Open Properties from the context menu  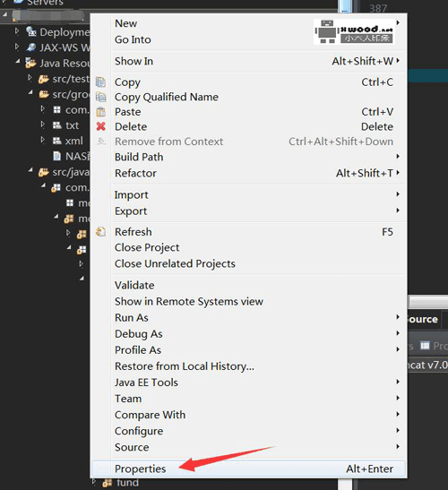pyautogui.click(x=249, y=469)
